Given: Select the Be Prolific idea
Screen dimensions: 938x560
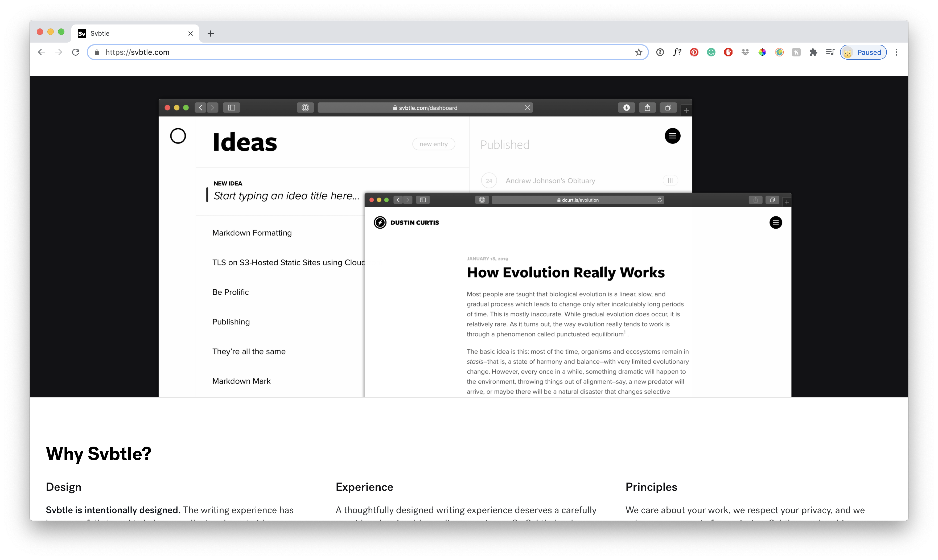Looking at the screenshot, I should pos(230,292).
